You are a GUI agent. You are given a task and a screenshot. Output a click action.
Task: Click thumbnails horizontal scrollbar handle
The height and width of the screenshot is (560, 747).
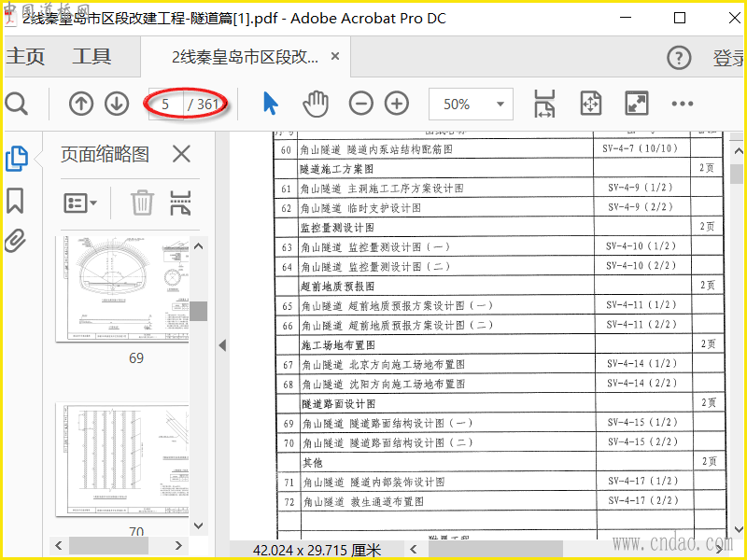point(108,545)
